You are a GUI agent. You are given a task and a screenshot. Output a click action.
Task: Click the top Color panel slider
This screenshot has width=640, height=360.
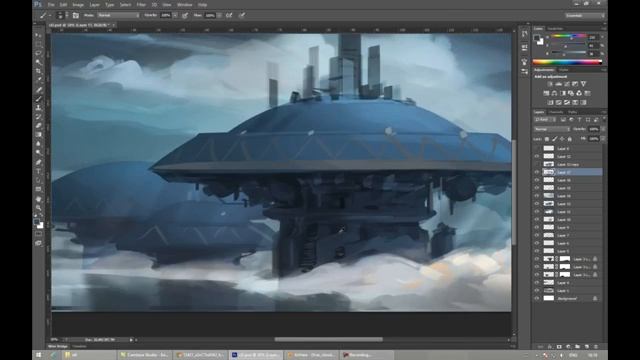pos(569,37)
